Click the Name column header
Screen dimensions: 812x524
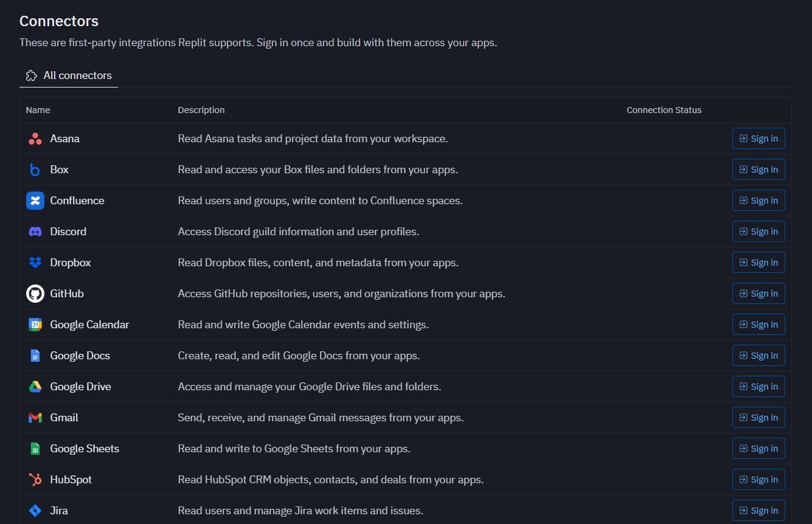click(38, 110)
